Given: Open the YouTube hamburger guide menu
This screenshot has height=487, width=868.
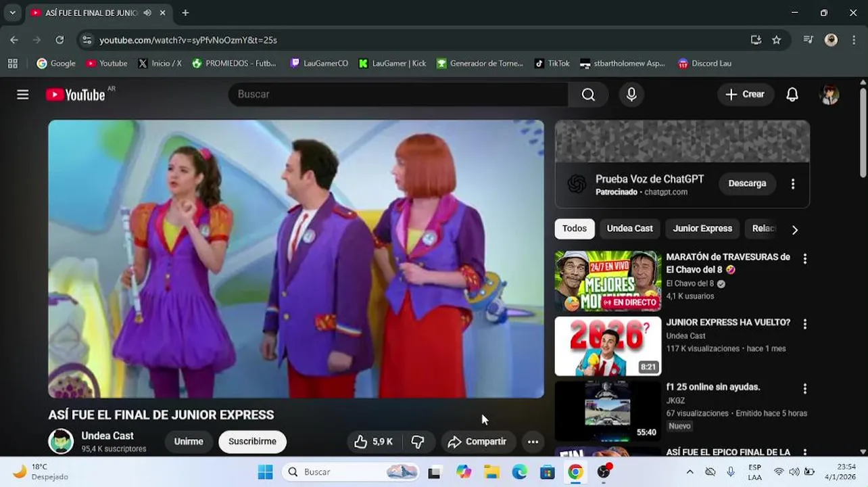Looking at the screenshot, I should point(23,95).
